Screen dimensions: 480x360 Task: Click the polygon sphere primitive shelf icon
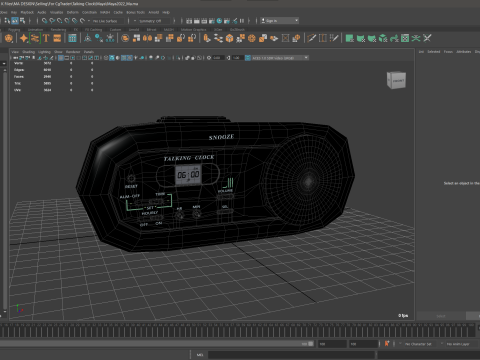click(9, 38)
